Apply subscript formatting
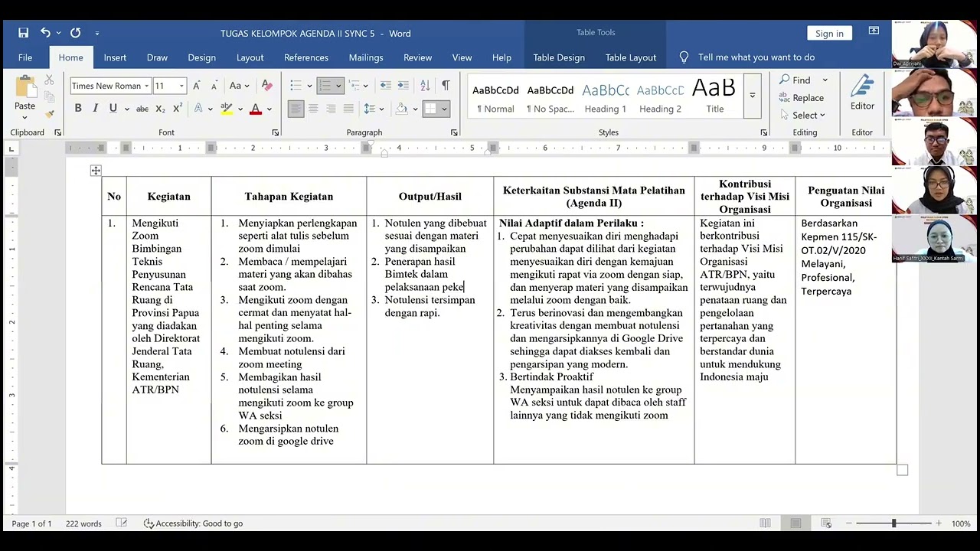This screenshot has height=551, width=980. 160,109
